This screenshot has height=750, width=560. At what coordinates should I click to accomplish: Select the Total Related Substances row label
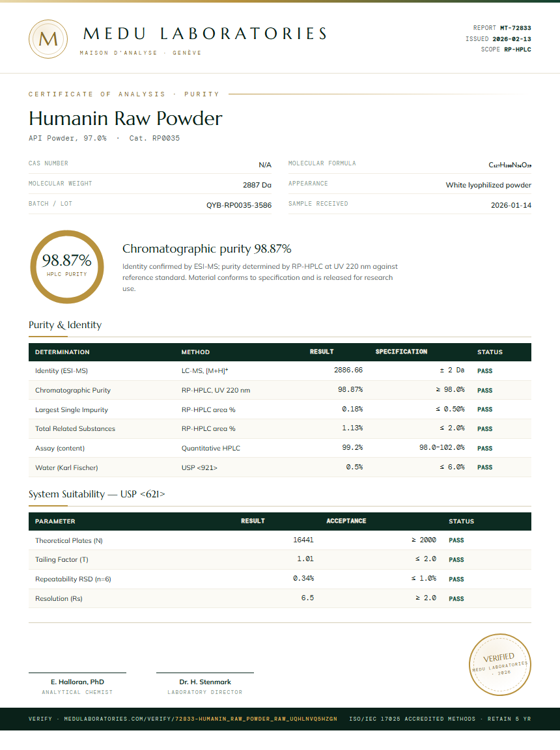(75, 428)
